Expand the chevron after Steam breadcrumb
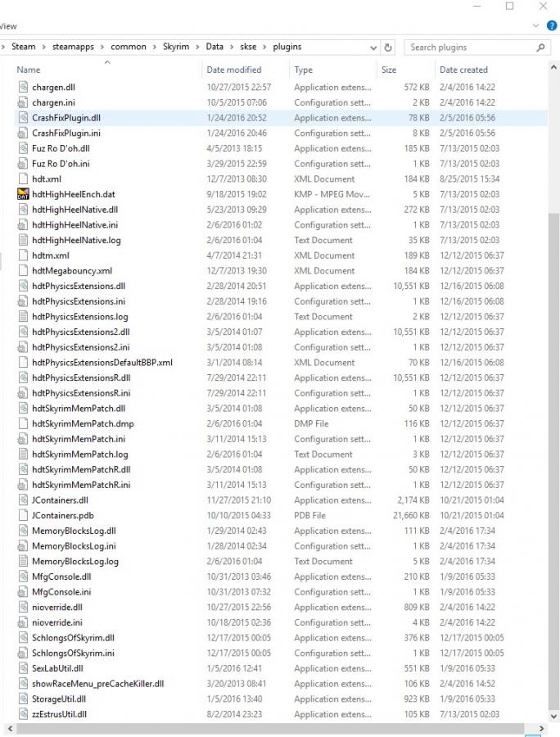 point(43,47)
